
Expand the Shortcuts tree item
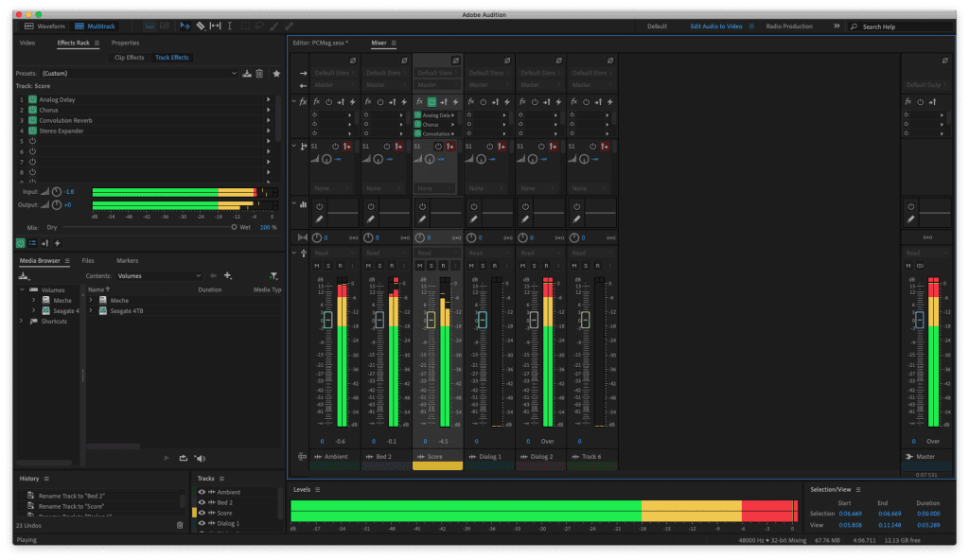point(23,321)
